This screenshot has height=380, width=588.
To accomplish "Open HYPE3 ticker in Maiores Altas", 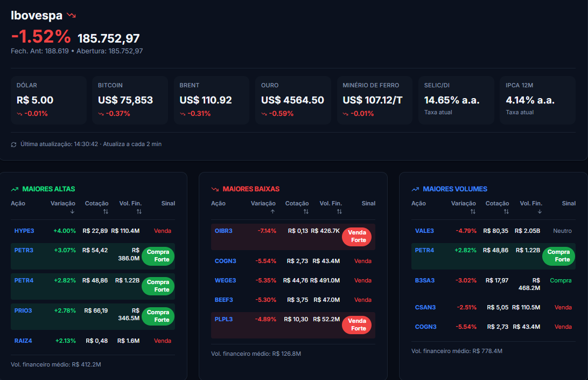I will 24,231.
